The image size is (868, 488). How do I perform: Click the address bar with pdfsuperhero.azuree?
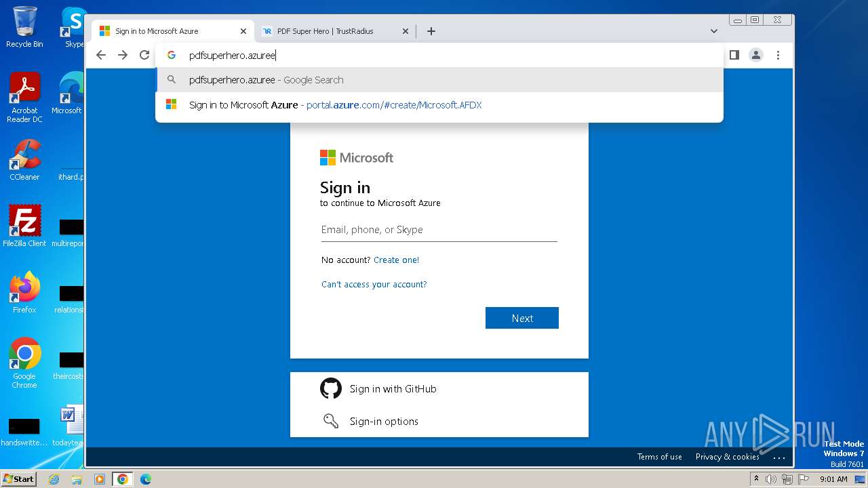(x=439, y=56)
